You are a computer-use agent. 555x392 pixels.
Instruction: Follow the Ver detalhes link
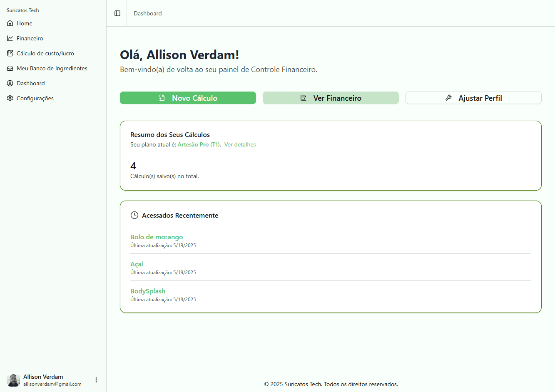pyautogui.click(x=240, y=144)
